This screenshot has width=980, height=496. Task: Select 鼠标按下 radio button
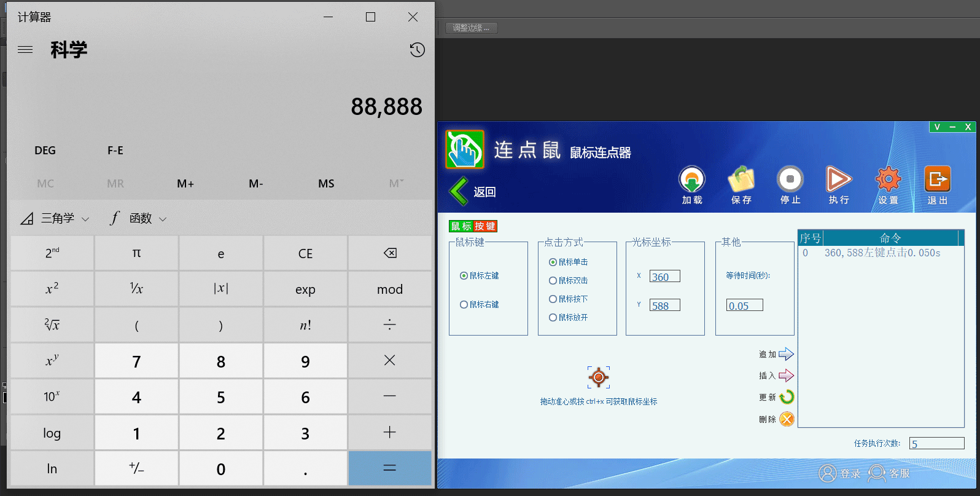553,299
